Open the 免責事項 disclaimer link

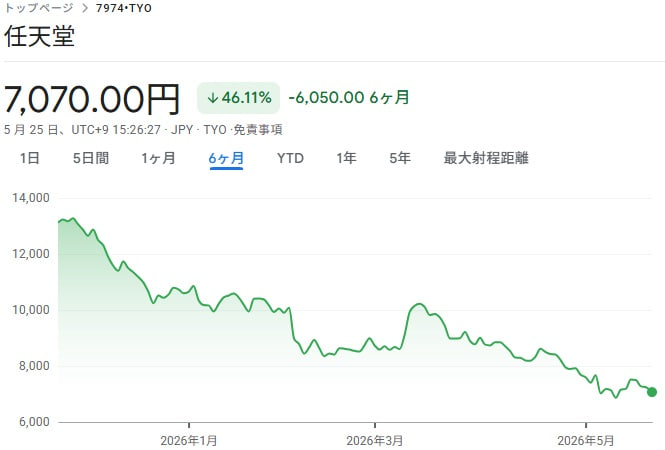point(258,130)
